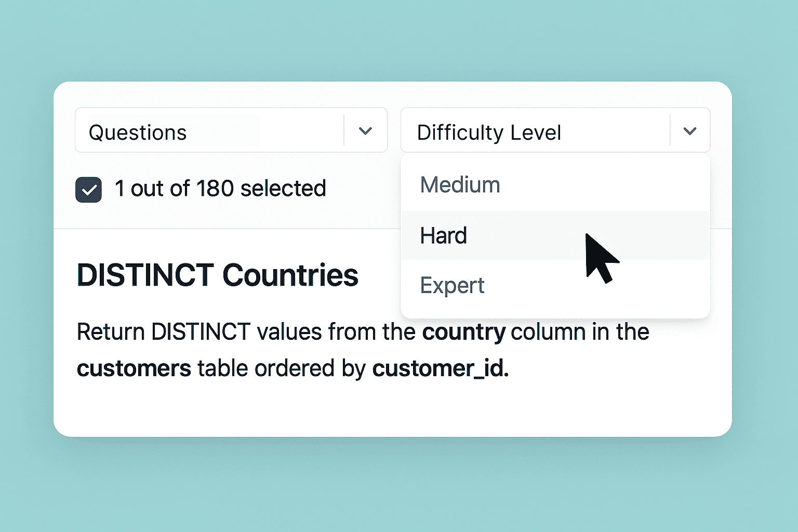Click the question description paragraph
The height and width of the screenshot is (532, 798).
(312, 350)
